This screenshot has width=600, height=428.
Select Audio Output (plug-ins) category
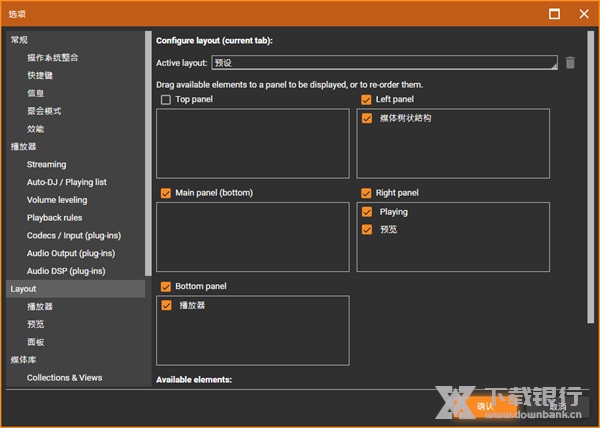[71, 254]
